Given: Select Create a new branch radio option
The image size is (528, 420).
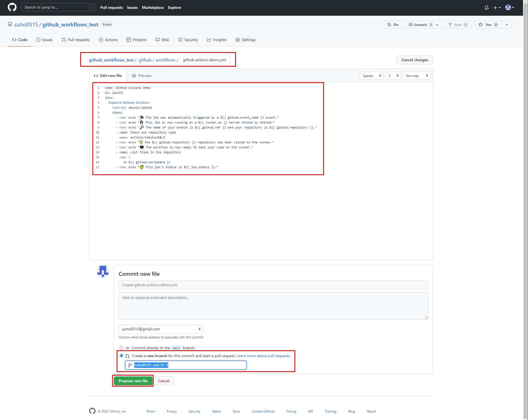Looking at the screenshot, I should click(x=121, y=356).
